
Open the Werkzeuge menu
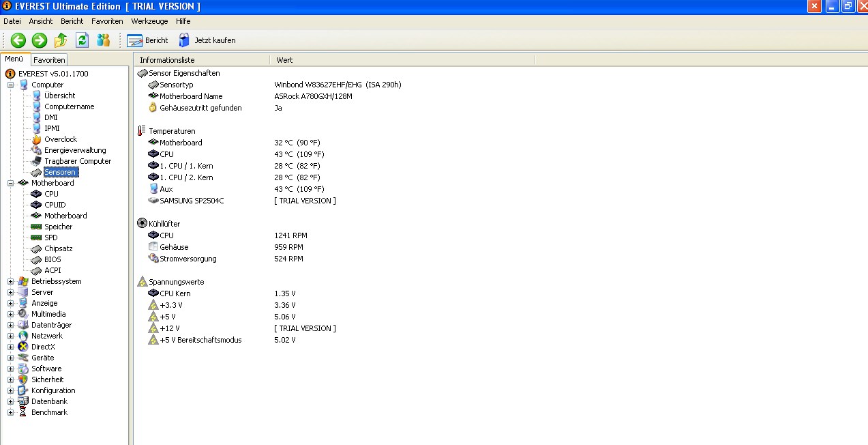[149, 21]
